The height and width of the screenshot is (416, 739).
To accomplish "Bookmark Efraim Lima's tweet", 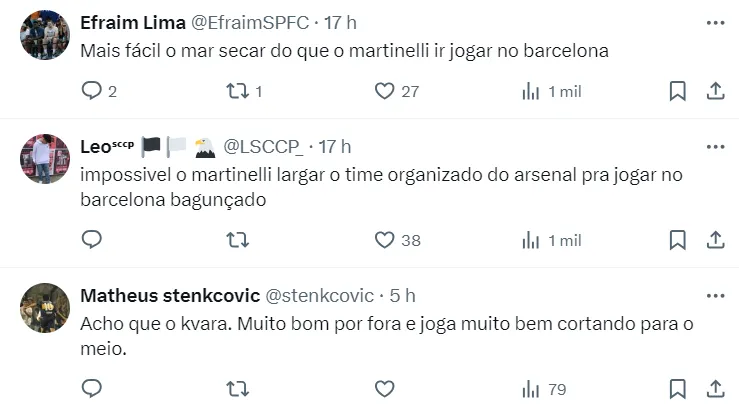I will point(677,91).
